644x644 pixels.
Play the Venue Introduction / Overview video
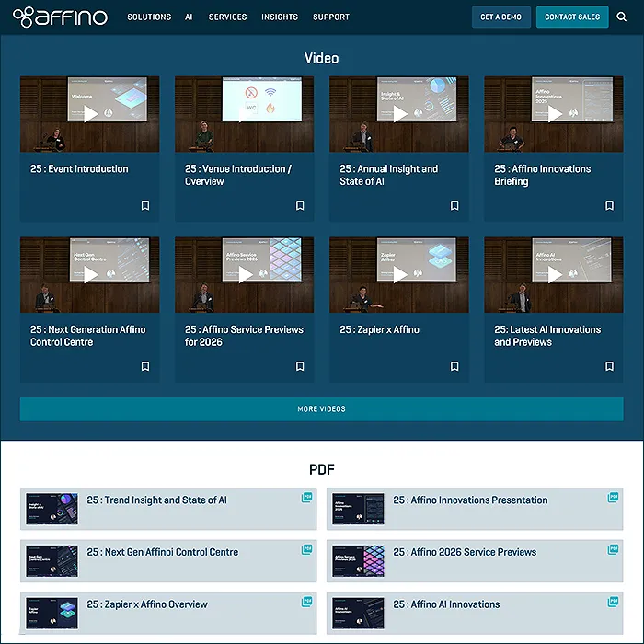pyautogui.click(x=245, y=114)
